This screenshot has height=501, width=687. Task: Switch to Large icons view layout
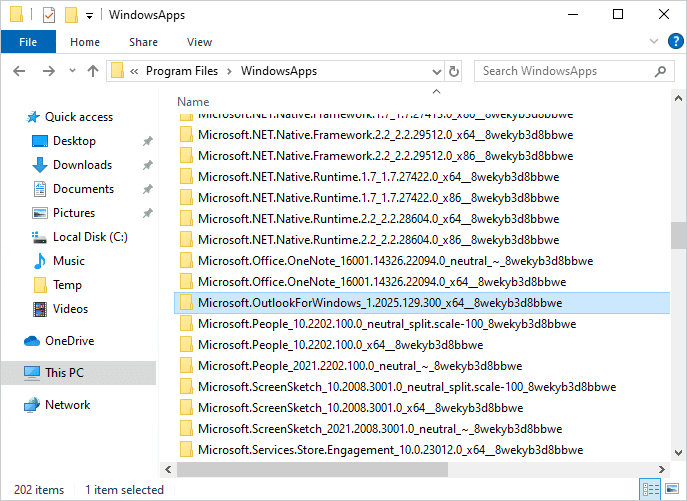click(x=672, y=489)
